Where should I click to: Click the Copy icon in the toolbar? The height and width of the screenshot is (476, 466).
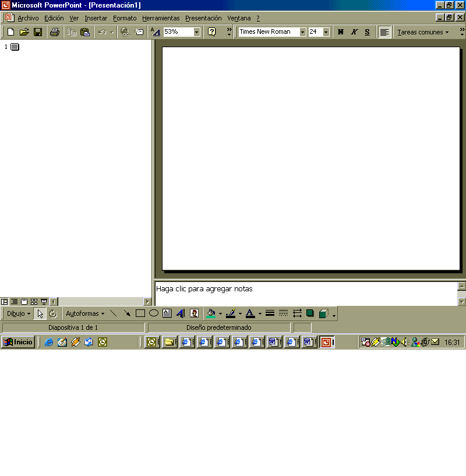pos(72,32)
